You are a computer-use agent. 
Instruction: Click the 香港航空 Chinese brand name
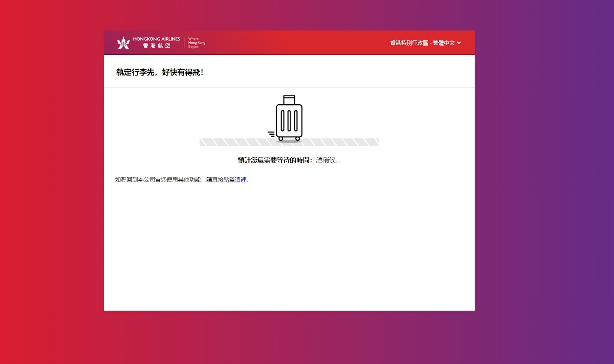coord(156,46)
